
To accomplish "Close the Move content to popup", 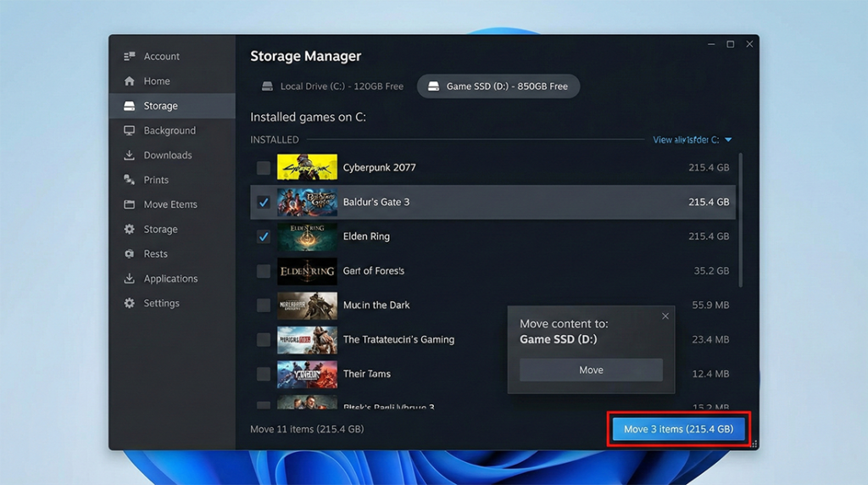I will pyautogui.click(x=665, y=316).
